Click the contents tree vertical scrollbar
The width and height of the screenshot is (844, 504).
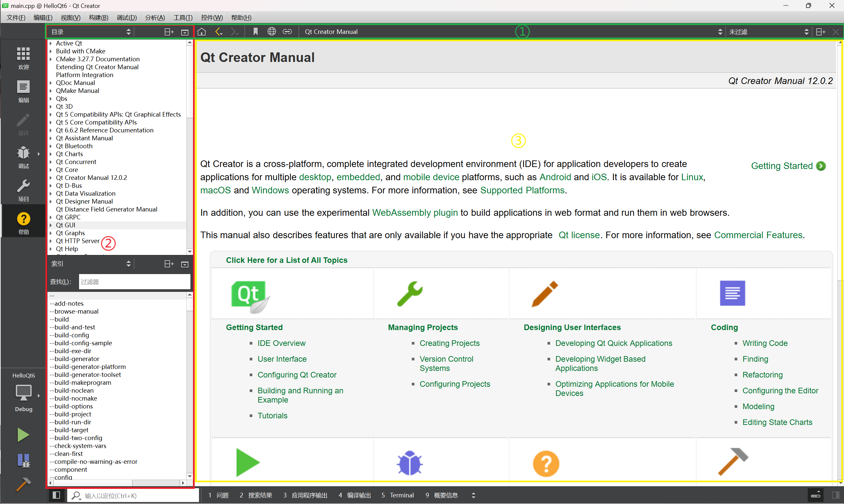(x=190, y=147)
